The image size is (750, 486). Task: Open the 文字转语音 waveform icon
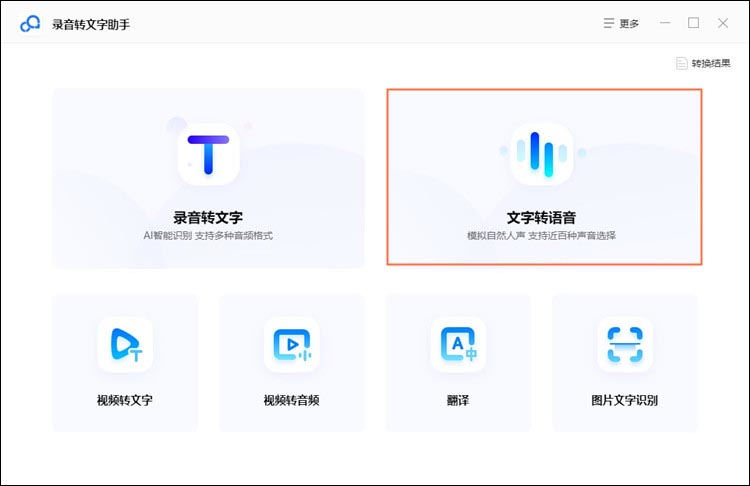(x=541, y=154)
